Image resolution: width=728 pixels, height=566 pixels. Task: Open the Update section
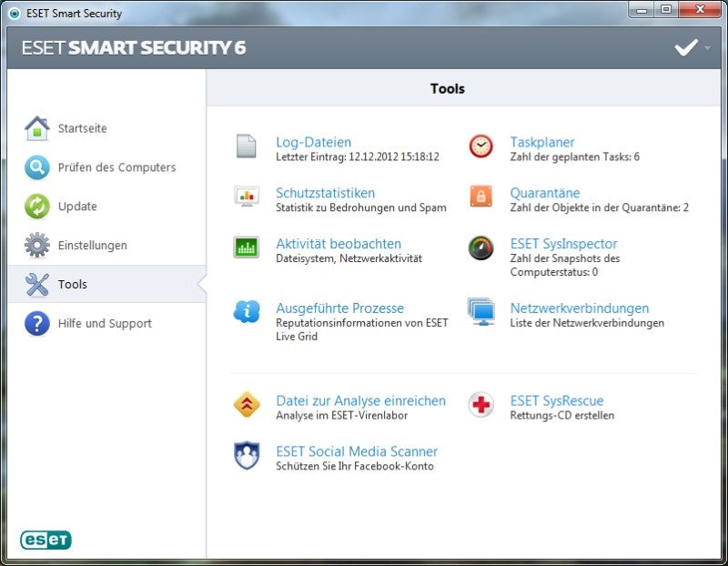click(77, 207)
